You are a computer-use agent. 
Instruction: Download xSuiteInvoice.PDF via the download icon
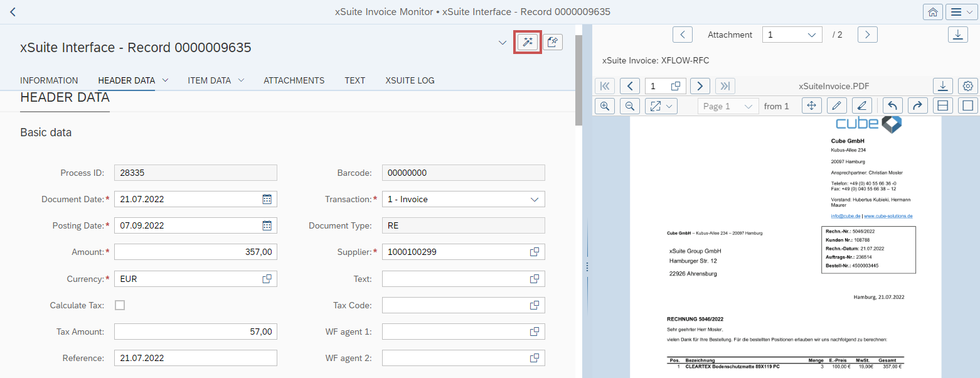click(942, 86)
